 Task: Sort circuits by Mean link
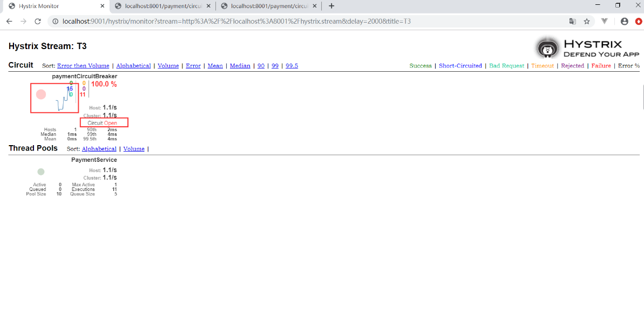(x=215, y=66)
